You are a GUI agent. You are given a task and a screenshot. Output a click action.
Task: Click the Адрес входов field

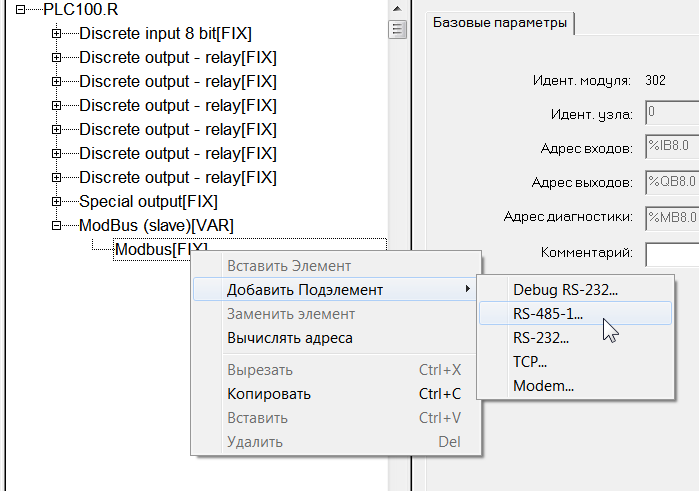click(x=671, y=148)
